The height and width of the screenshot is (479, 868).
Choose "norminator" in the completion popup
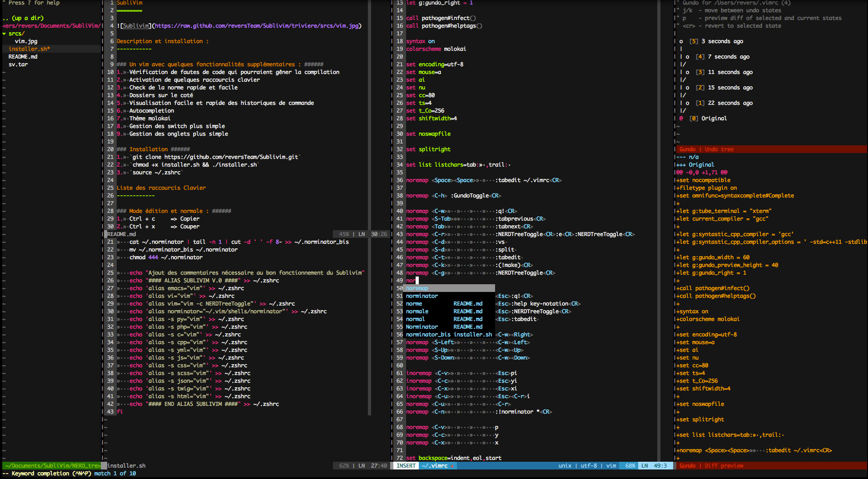click(450, 296)
